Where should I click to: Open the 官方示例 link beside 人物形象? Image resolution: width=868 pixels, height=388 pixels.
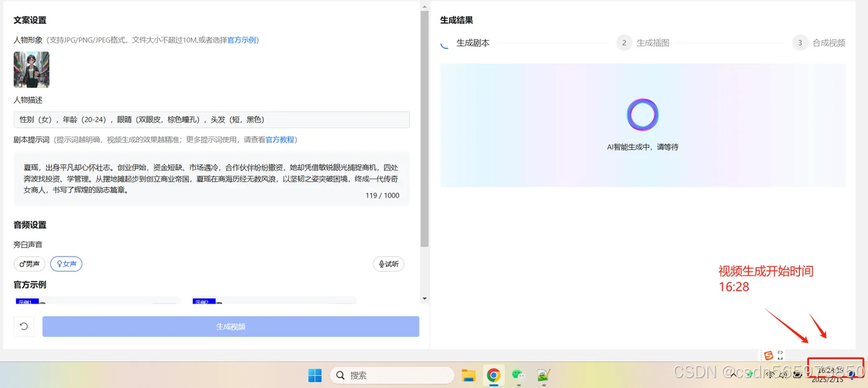(242, 40)
